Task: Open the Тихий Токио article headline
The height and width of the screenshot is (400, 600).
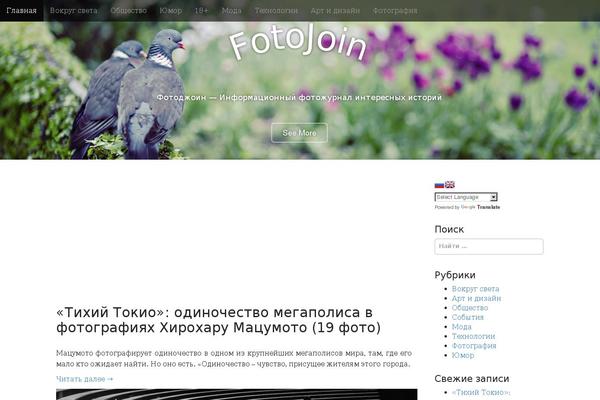Action: tap(218, 320)
